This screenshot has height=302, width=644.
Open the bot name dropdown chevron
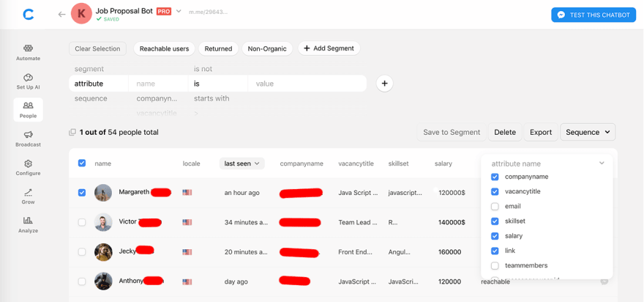pyautogui.click(x=179, y=11)
